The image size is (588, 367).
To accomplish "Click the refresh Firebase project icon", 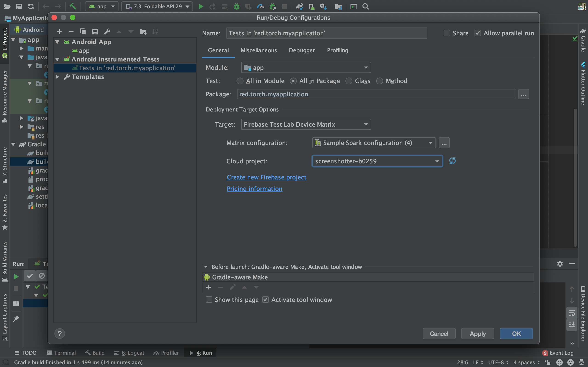I will [452, 161].
